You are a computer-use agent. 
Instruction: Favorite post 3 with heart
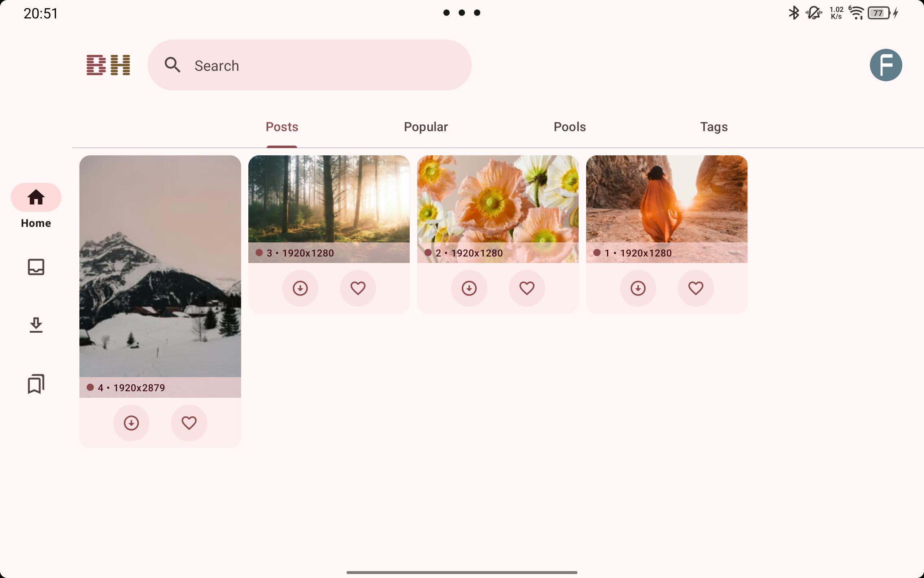(358, 288)
